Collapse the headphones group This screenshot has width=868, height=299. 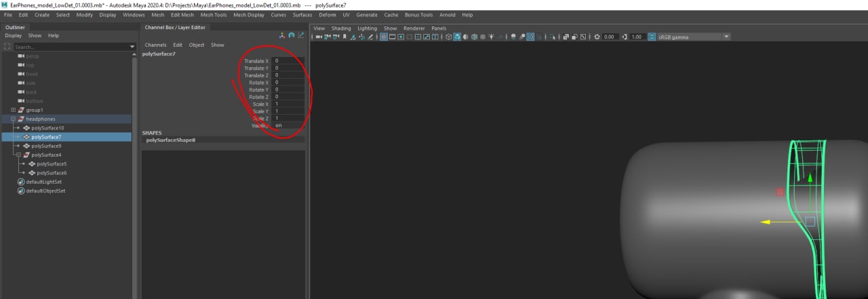pyautogui.click(x=13, y=119)
